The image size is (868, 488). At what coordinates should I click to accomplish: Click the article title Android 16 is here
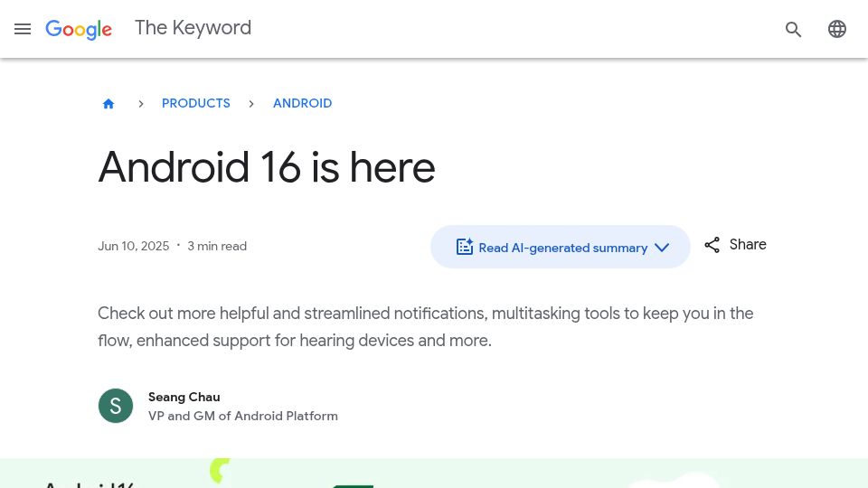267,167
